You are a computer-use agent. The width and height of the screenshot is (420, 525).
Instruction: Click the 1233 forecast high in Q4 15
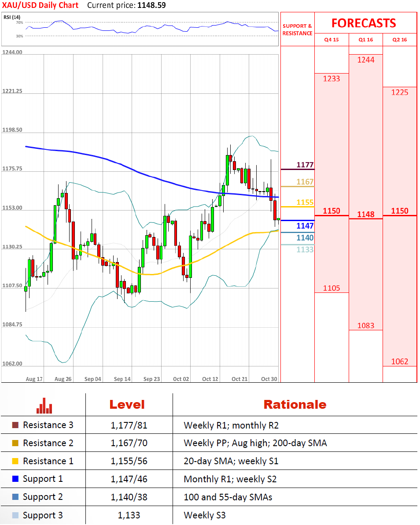pyautogui.click(x=332, y=79)
